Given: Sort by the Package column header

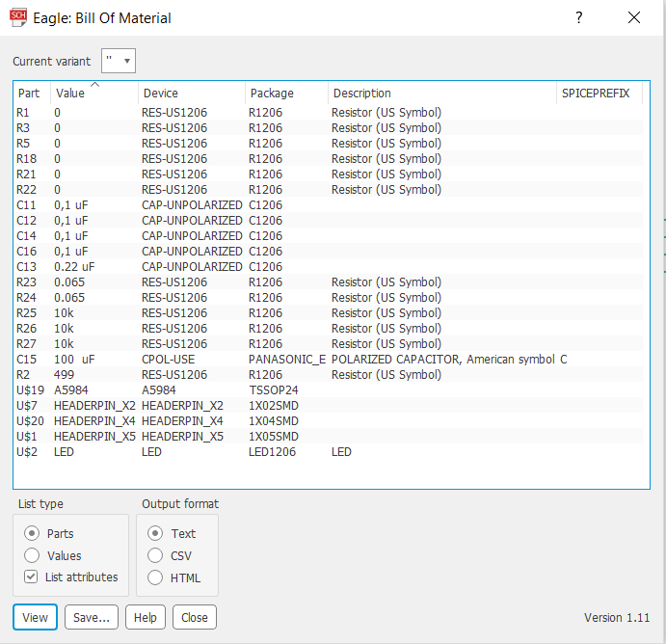Looking at the screenshot, I should [286, 93].
